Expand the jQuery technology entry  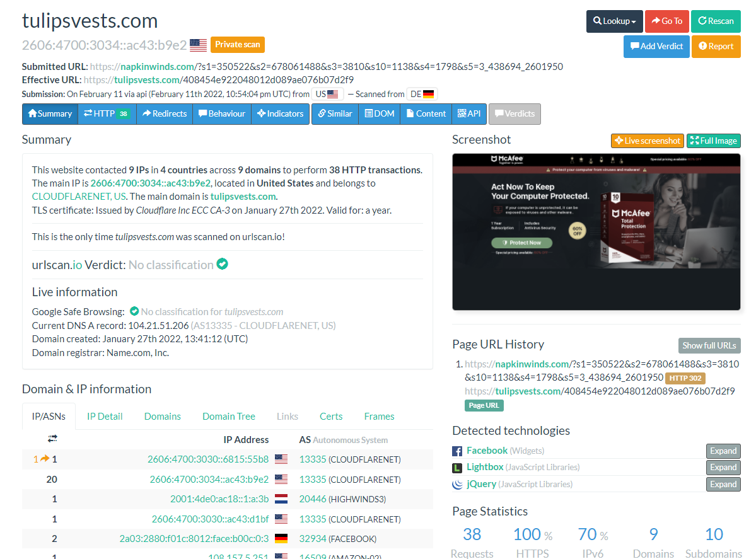723,485
